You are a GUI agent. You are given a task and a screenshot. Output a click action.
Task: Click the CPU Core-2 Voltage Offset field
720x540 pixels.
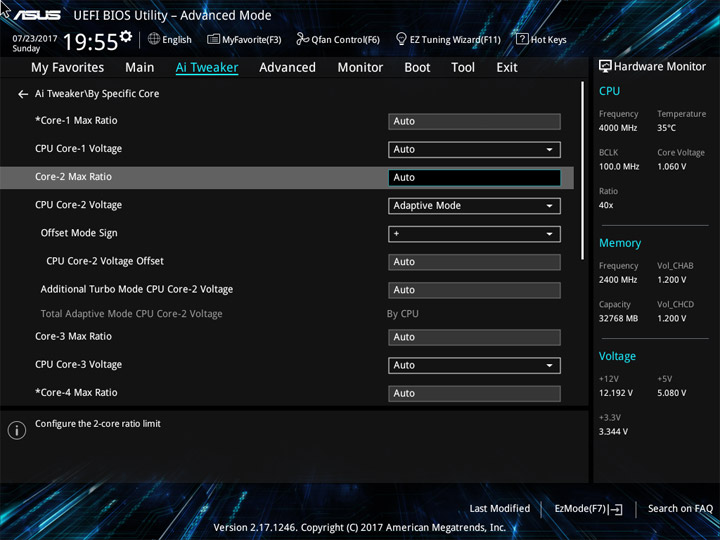point(474,262)
